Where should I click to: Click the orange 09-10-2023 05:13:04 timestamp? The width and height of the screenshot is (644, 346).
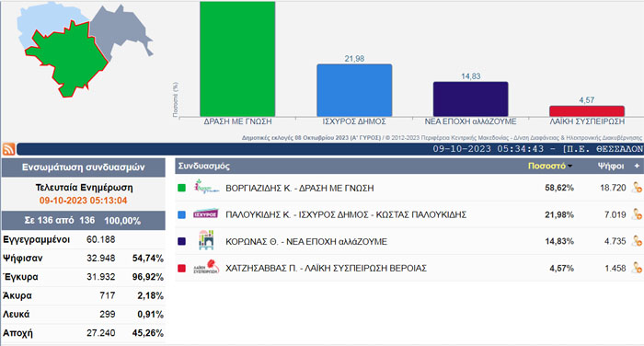pyautogui.click(x=84, y=201)
